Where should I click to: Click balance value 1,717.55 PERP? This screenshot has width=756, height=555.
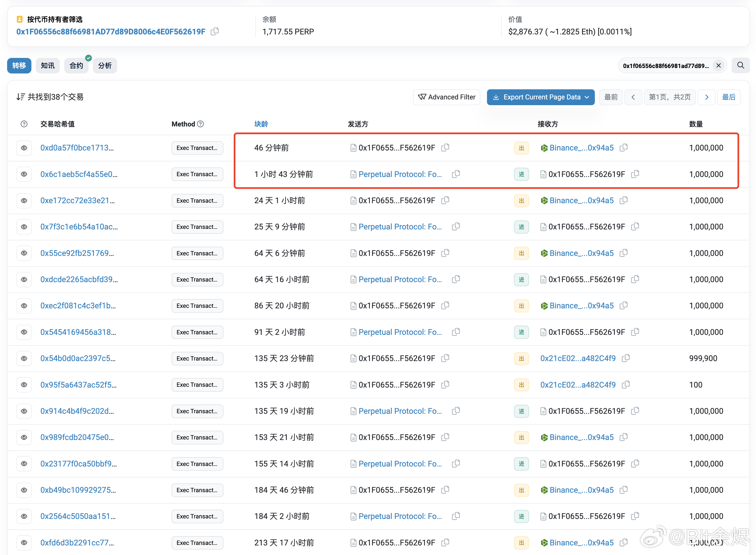point(288,32)
